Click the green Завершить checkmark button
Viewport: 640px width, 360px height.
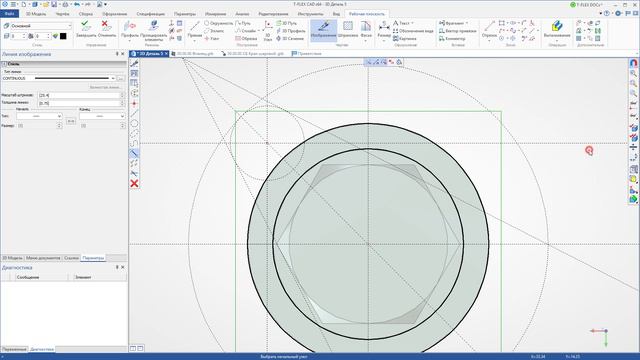86,29
